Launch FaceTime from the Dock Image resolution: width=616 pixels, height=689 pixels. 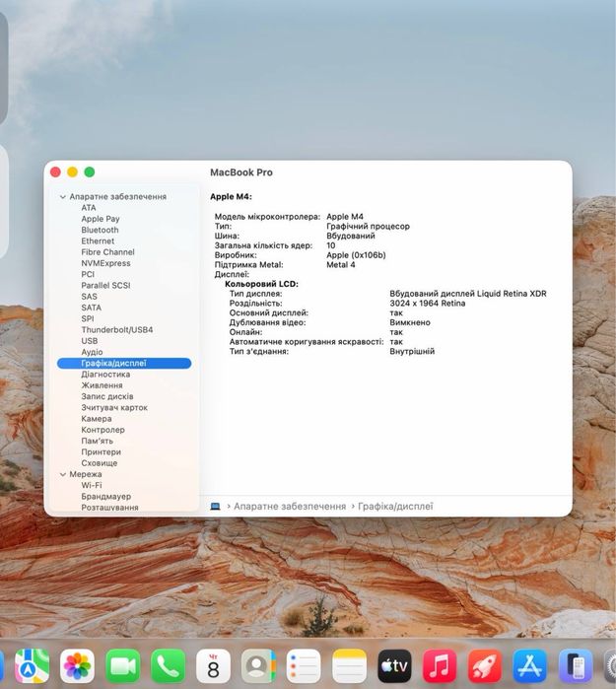tap(122, 665)
